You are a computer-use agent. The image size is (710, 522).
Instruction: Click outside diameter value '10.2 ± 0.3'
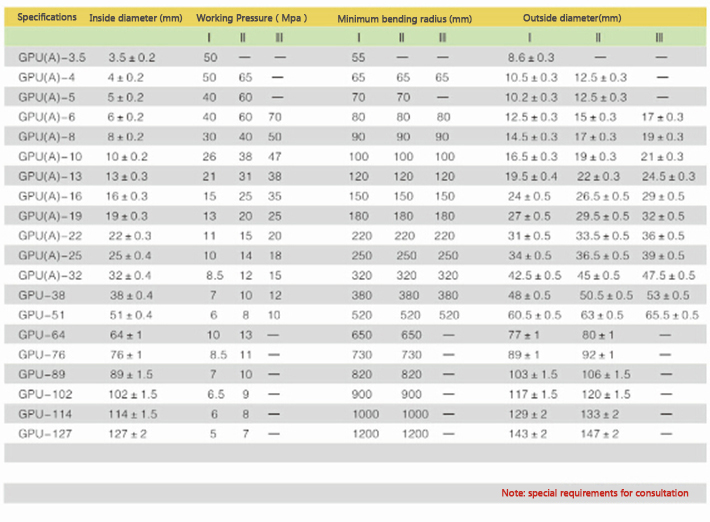pos(532,97)
